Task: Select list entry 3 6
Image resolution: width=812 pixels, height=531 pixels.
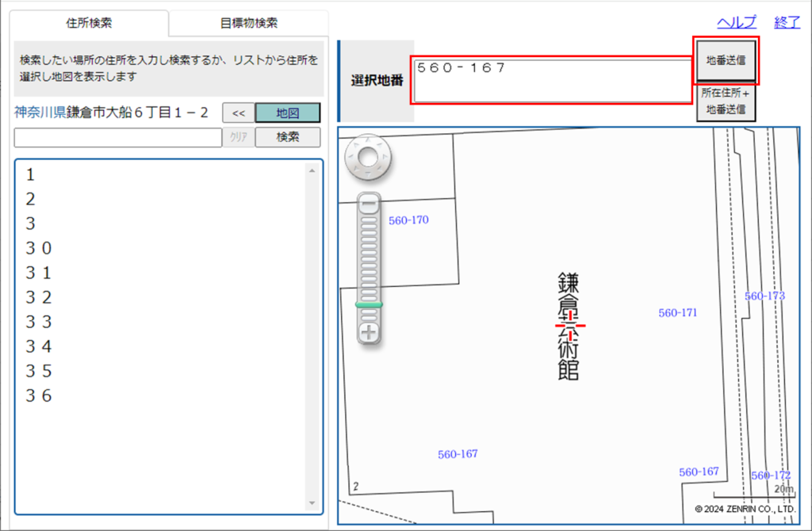Action: click(39, 395)
